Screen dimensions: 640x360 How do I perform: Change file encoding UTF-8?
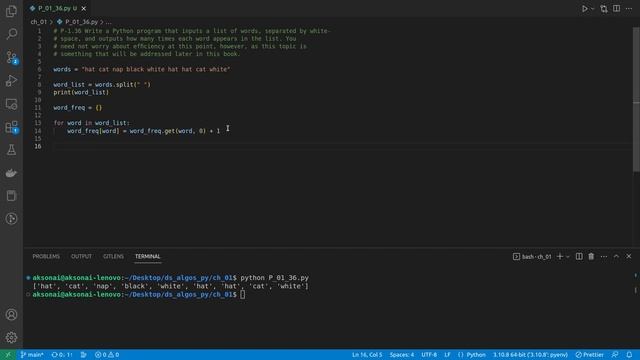[x=429, y=354]
